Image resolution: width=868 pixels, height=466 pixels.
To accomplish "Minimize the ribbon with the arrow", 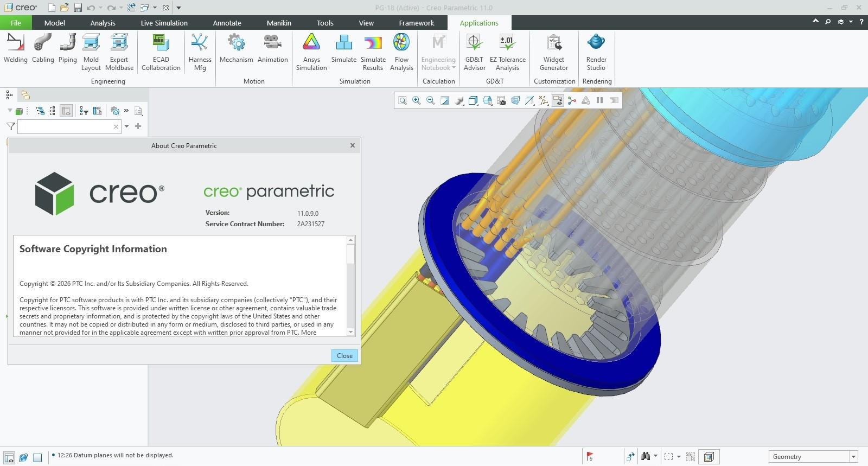I will click(x=815, y=21).
